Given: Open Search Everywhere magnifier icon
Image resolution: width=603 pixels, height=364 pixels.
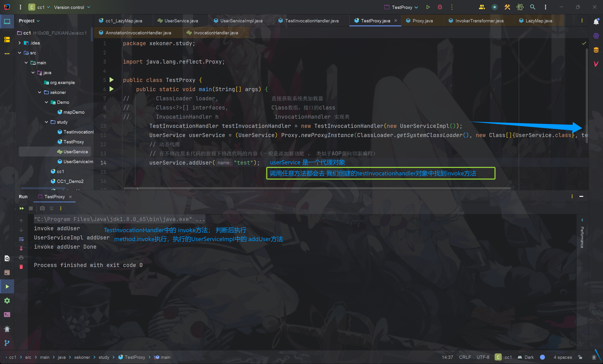Looking at the screenshot, I should pos(533,7).
